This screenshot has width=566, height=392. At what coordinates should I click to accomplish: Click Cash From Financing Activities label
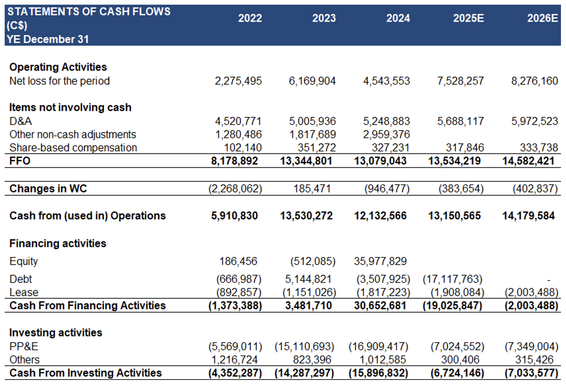pyautogui.click(x=87, y=305)
